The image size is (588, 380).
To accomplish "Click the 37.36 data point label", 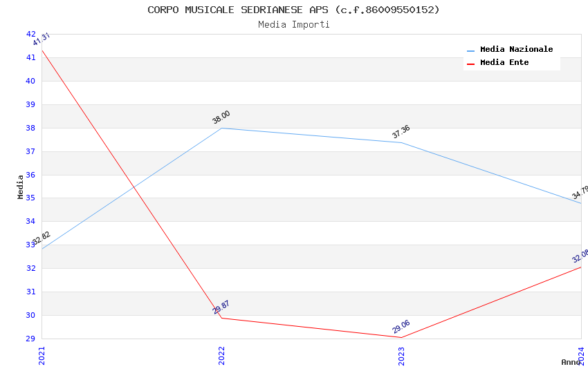I will [401, 132].
